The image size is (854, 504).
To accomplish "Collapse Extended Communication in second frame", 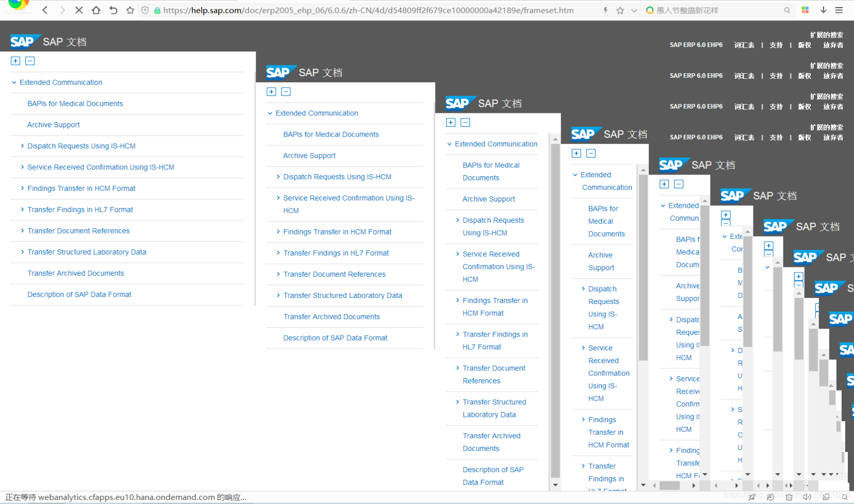I will click(270, 113).
